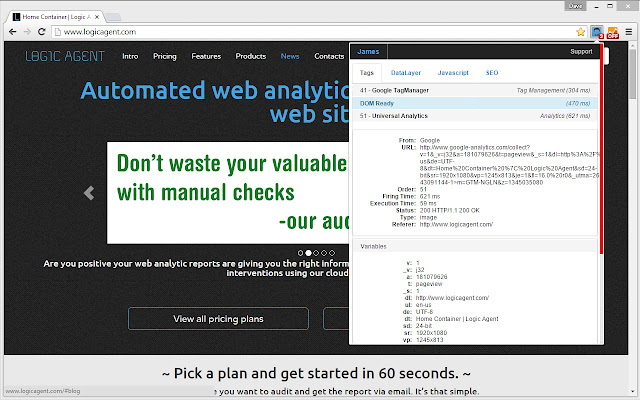Click the Logic Agent logo

(x=65, y=56)
